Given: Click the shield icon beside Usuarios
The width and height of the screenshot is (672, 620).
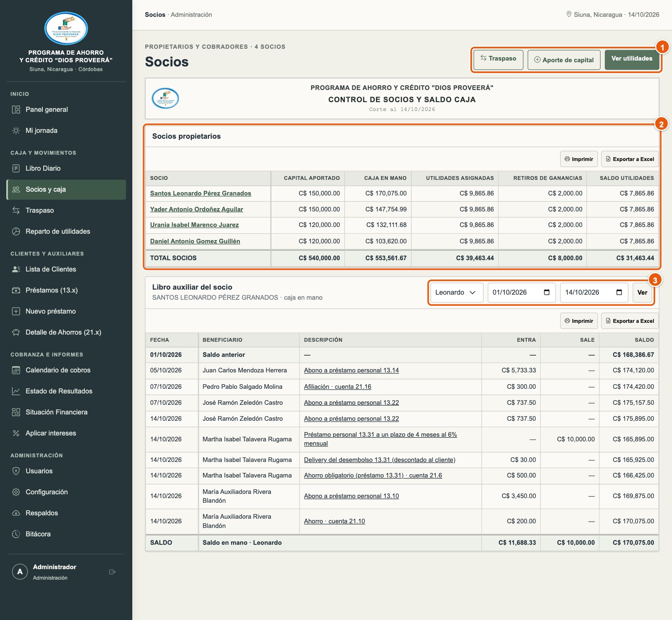Looking at the screenshot, I should [16, 471].
